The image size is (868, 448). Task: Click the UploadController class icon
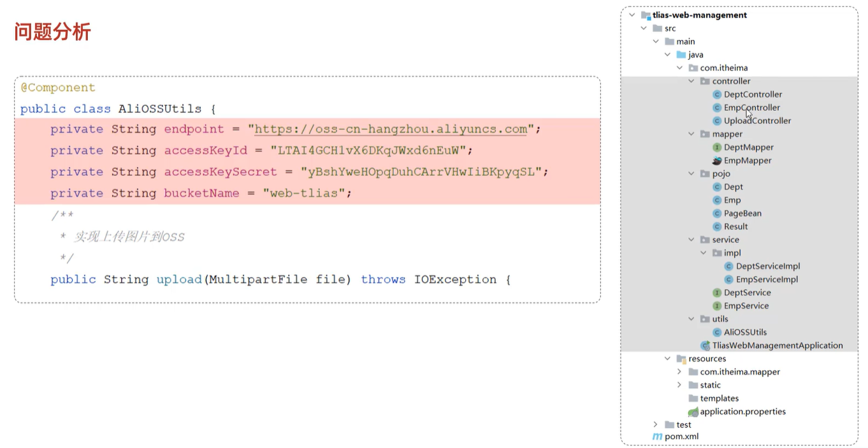(x=717, y=121)
